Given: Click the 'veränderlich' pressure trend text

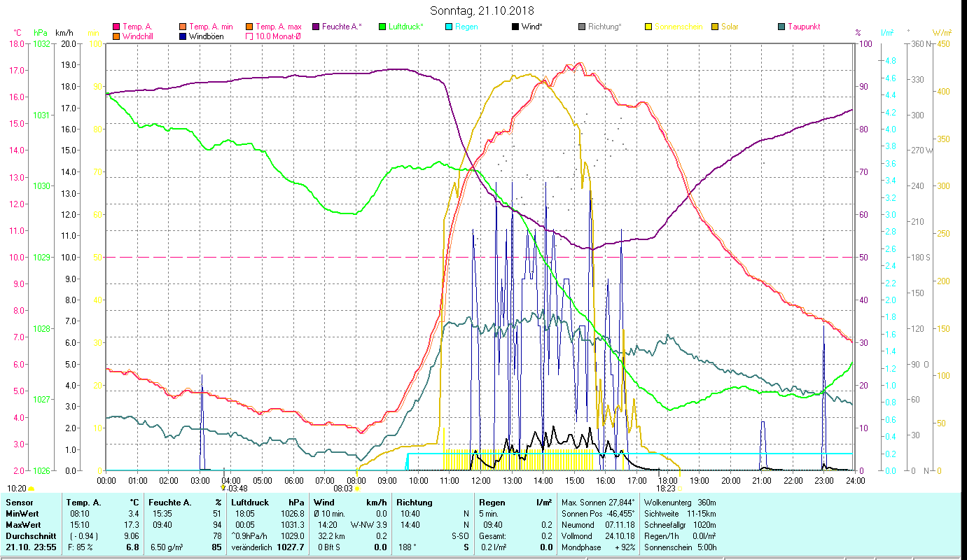Looking at the screenshot, I should (x=251, y=547).
